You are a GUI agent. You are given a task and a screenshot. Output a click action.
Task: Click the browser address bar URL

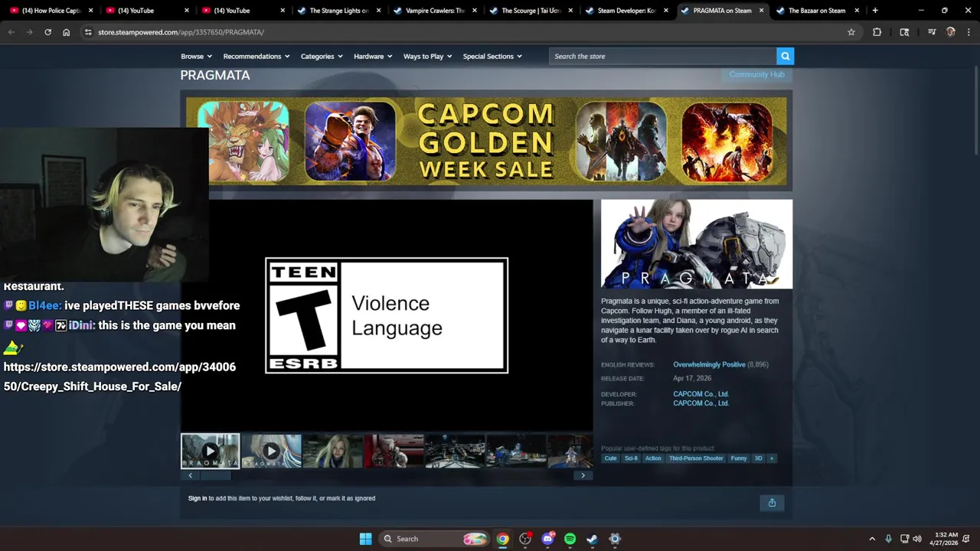point(181,32)
